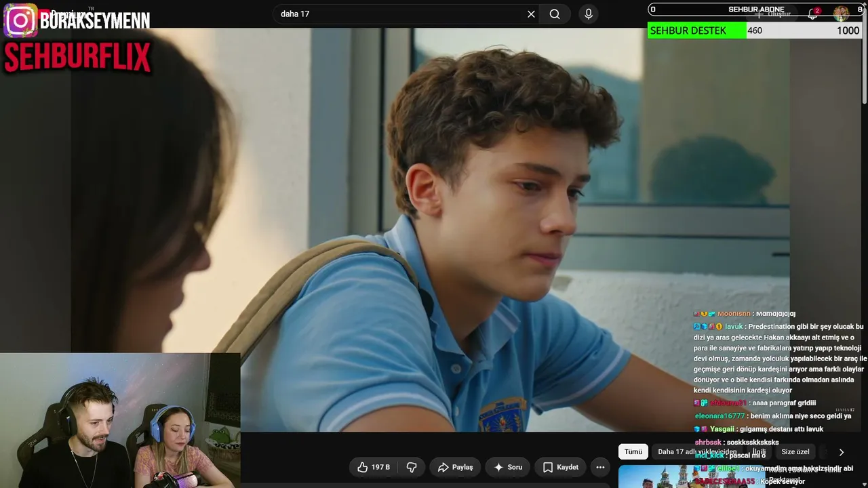Open notifications via the bell icon

(x=812, y=14)
